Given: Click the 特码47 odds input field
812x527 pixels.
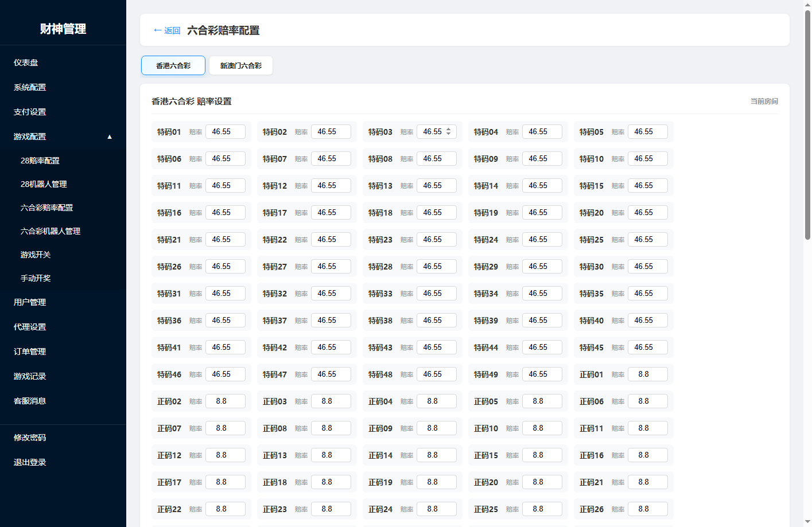Looking at the screenshot, I should coord(331,374).
